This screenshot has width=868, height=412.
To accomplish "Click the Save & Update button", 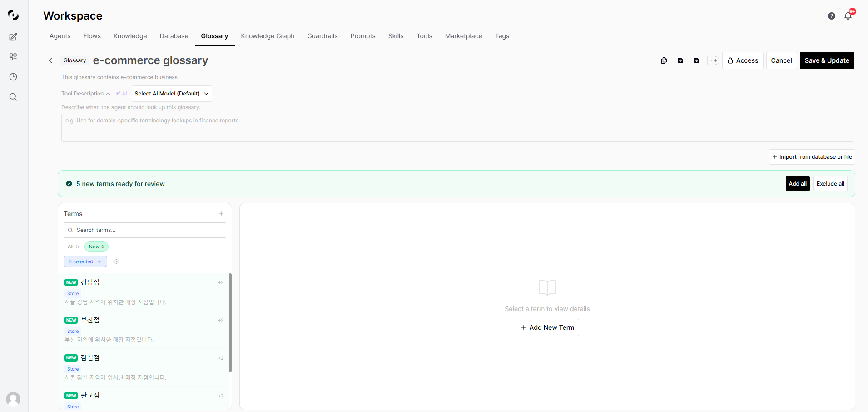I will (827, 60).
